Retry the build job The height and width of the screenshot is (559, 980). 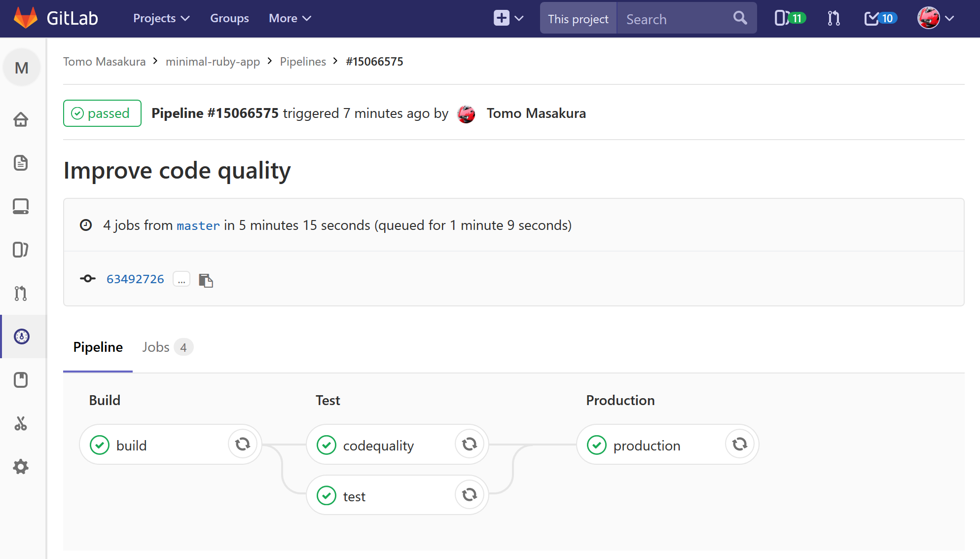pos(242,445)
